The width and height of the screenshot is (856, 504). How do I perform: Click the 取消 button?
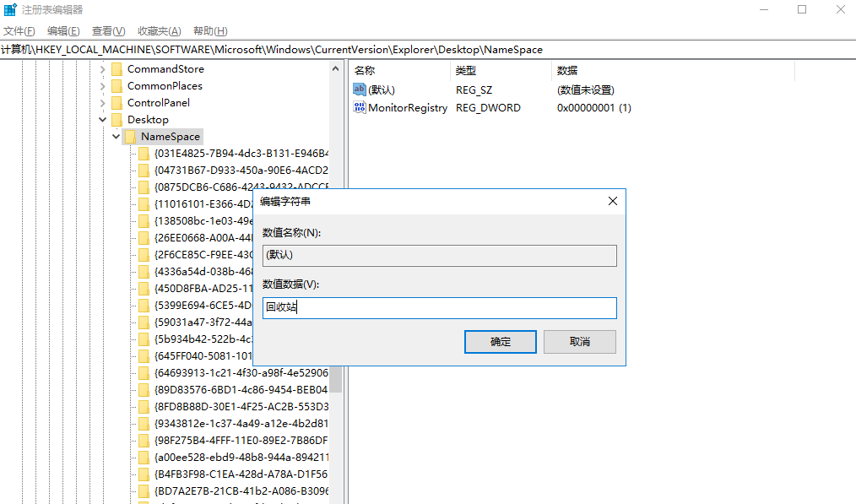tap(579, 342)
